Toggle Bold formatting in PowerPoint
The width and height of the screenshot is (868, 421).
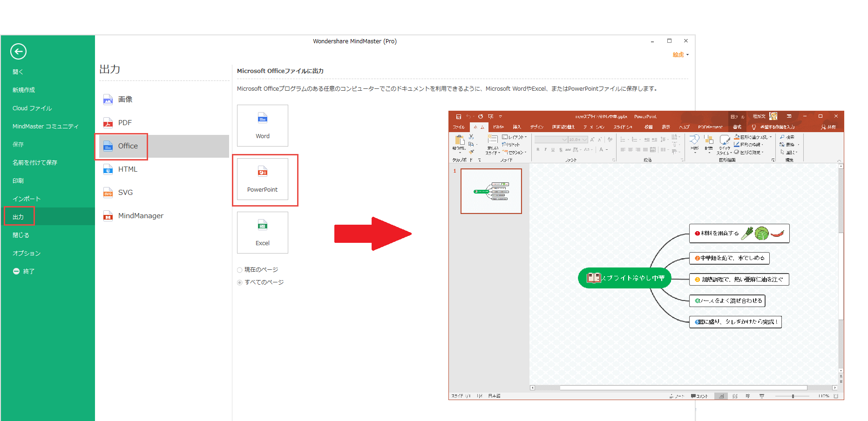(538, 150)
